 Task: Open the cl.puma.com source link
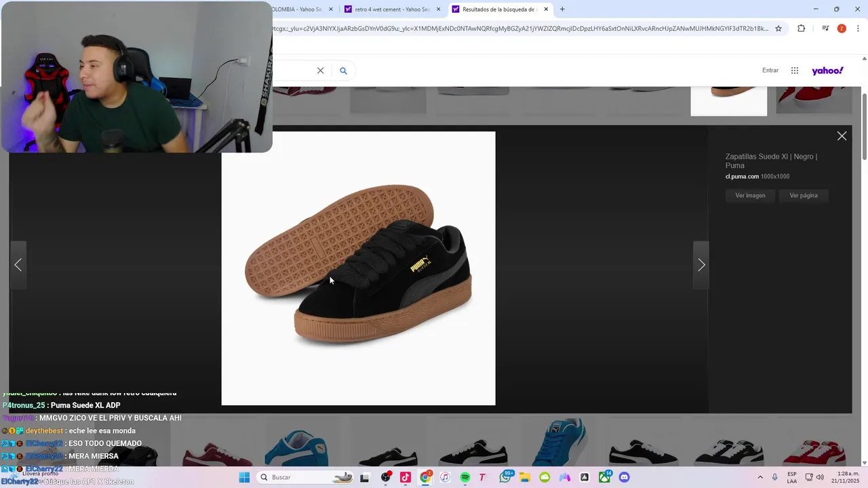(742, 176)
